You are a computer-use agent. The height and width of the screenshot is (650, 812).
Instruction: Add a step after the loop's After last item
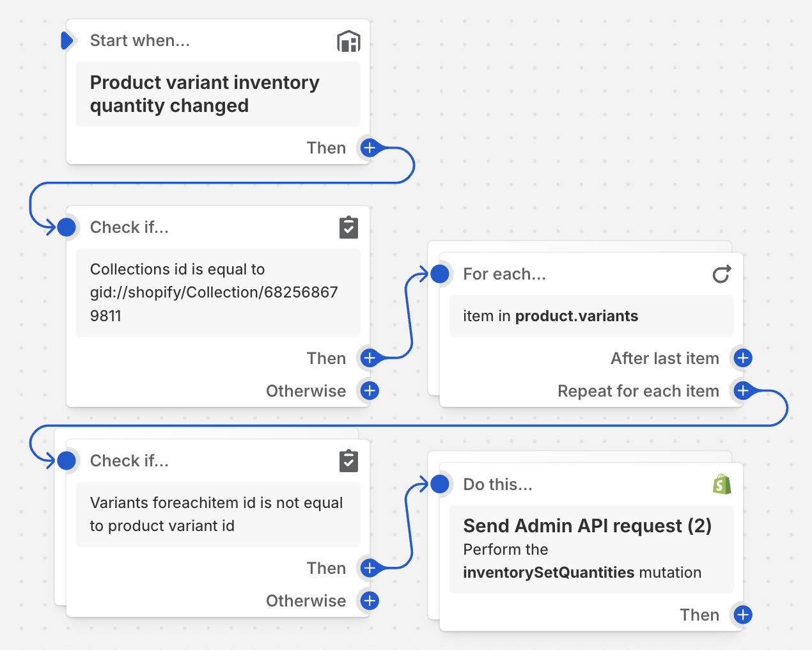pyautogui.click(x=742, y=358)
